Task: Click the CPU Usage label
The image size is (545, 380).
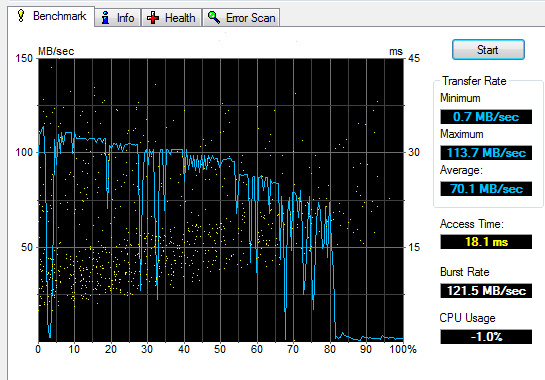Action: point(467,318)
